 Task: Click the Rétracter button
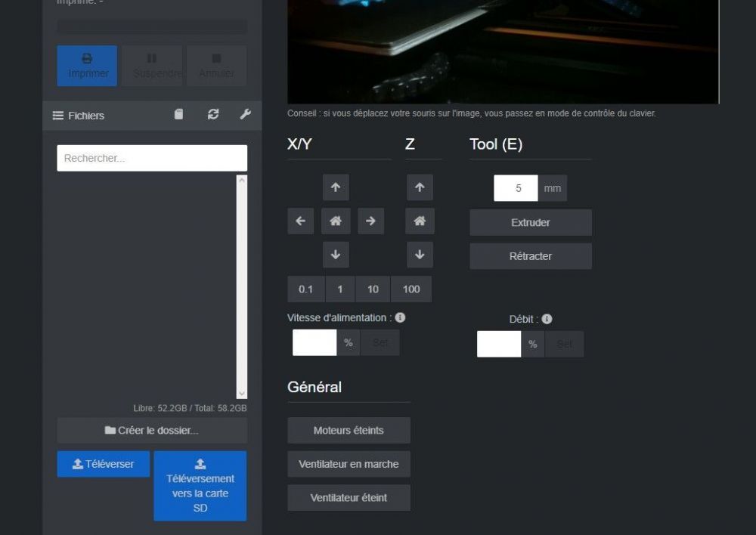[531, 256]
